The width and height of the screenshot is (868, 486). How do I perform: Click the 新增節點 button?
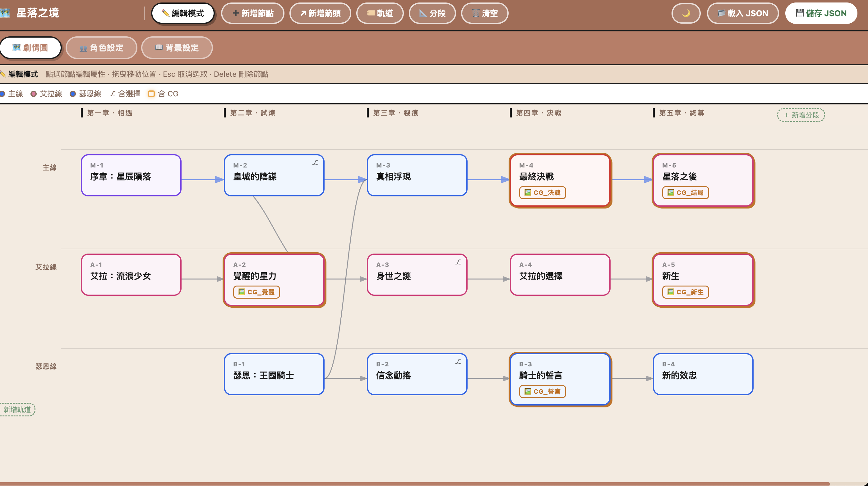[x=253, y=13]
